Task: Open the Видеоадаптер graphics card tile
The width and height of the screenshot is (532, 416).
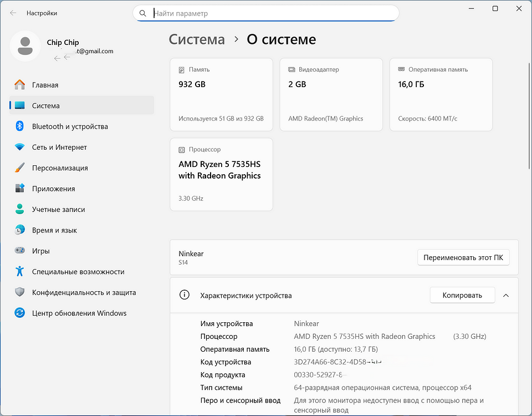Action: 331,94
